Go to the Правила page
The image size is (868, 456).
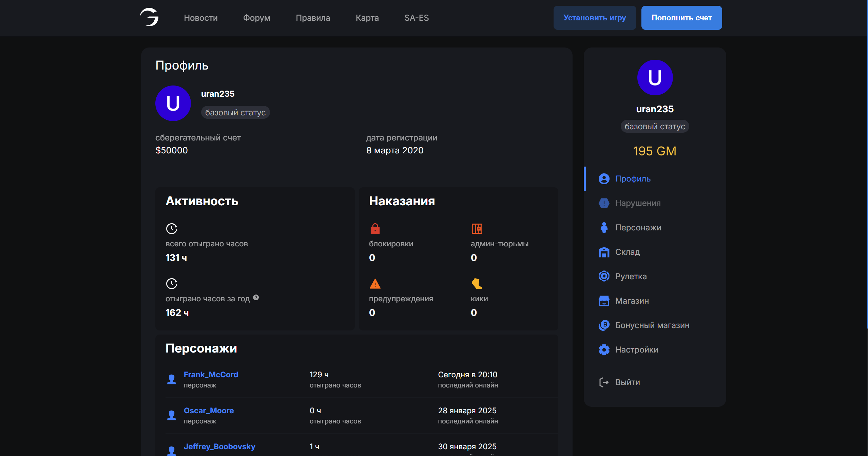pos(313,18)
